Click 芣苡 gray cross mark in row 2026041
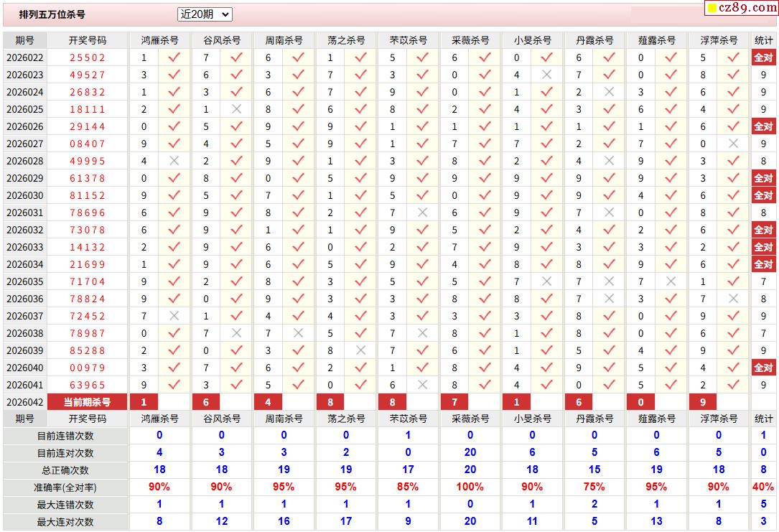 tap(423, 385)
